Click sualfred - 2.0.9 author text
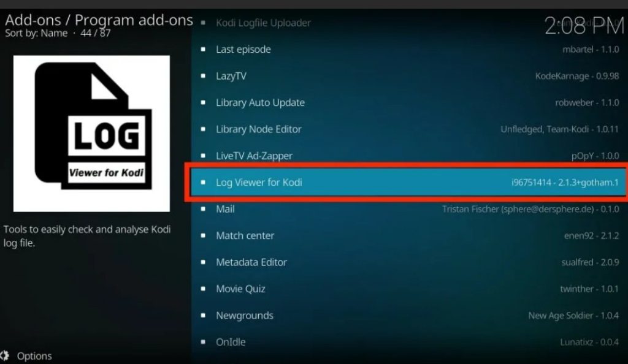 591,262
